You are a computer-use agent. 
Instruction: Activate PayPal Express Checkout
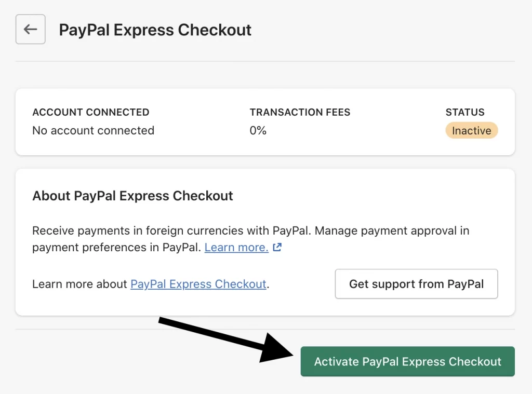pyautogui.click(x=407, y=361)
